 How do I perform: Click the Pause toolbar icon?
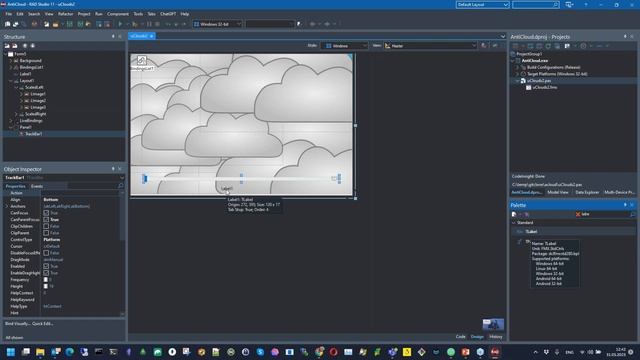point(149,24)
